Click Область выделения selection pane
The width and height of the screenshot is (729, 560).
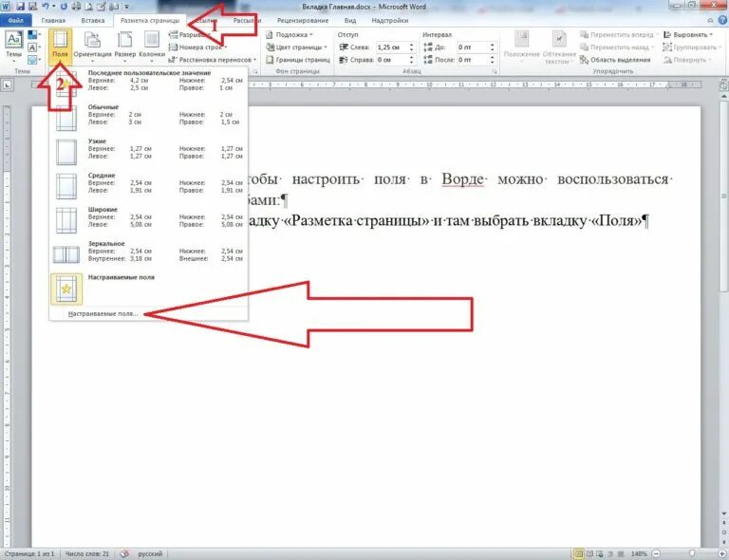pos(615,60)
